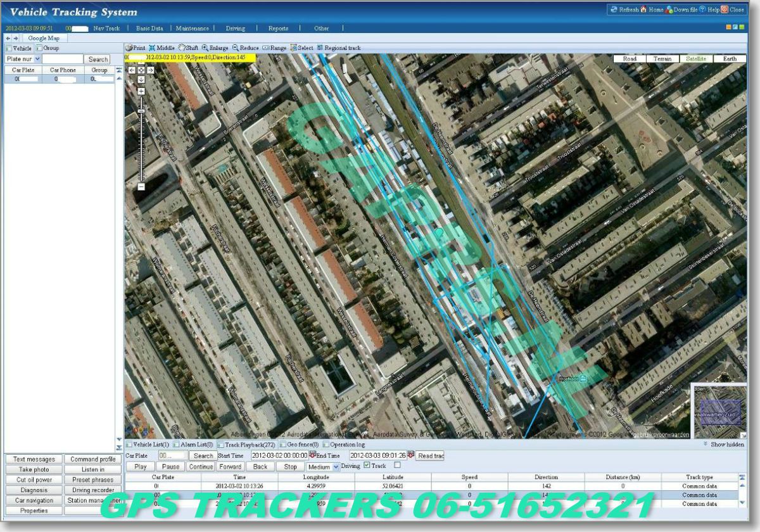Enable the Track checkbox in playback bar
Screen dimensions: 760x532
click(x=366, y=467)
